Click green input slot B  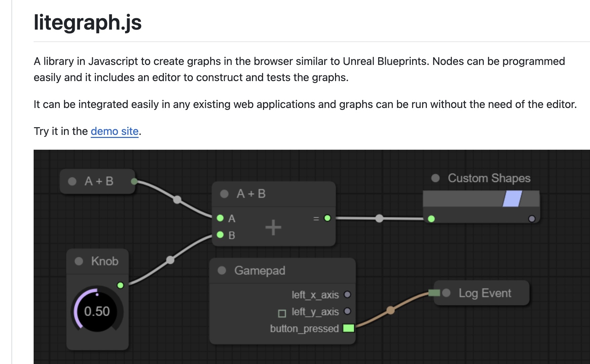(x=220, y=235)
